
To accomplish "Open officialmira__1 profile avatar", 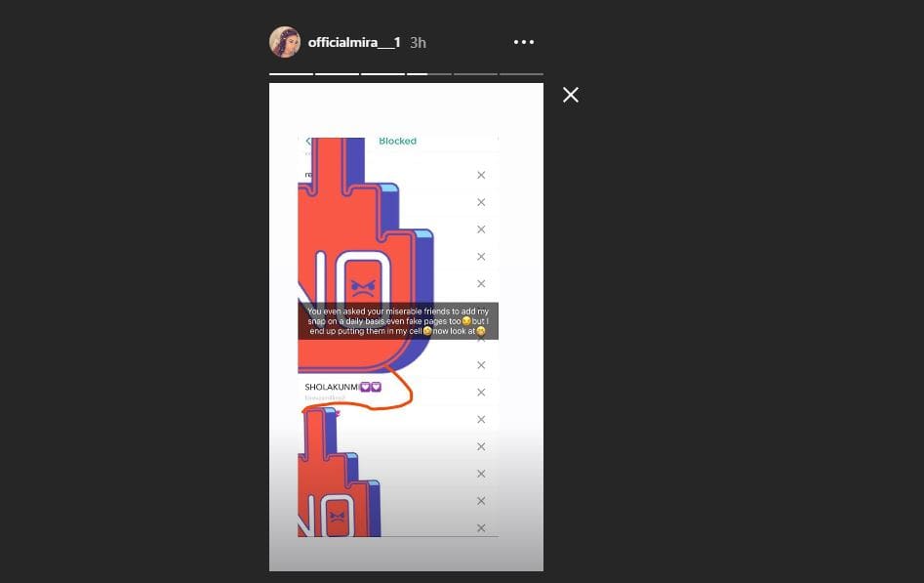I will pos(285,42).
